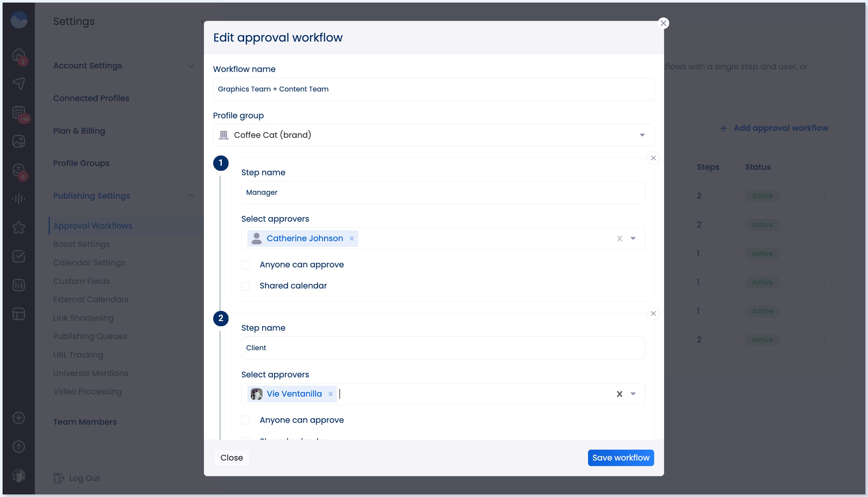Click the Media library image icon
Viewport: 868px width, 497px height.
tap(19, 141)
